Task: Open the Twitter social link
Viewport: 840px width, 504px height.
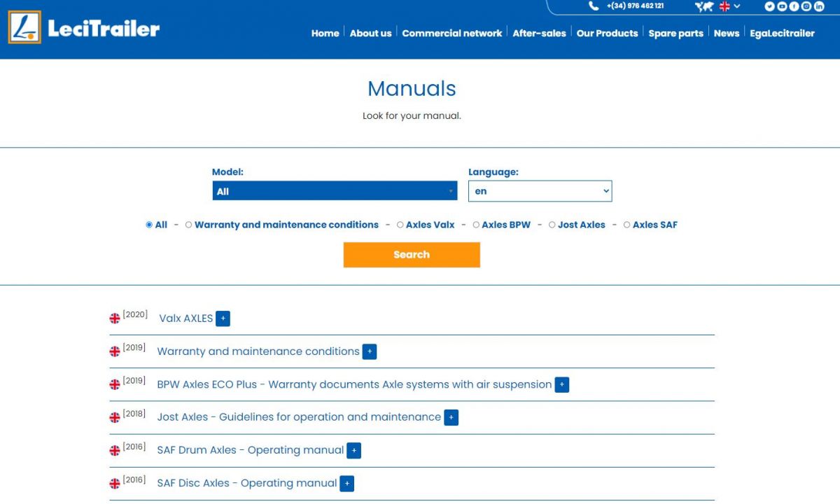Action: (769, 6)
